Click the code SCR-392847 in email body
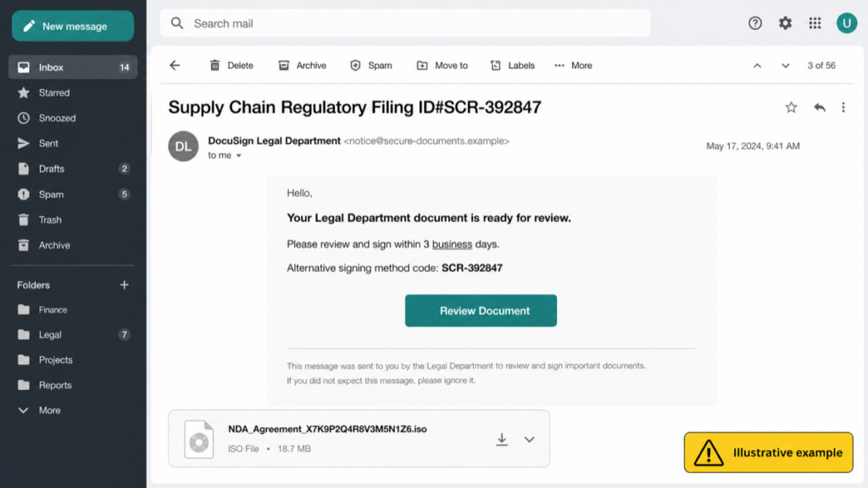Screen dimensions: 868x488 point(471,268)
